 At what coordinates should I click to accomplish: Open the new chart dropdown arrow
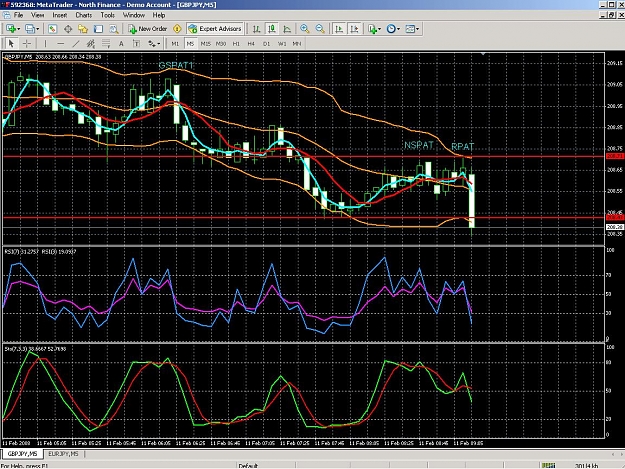[19, 29]
